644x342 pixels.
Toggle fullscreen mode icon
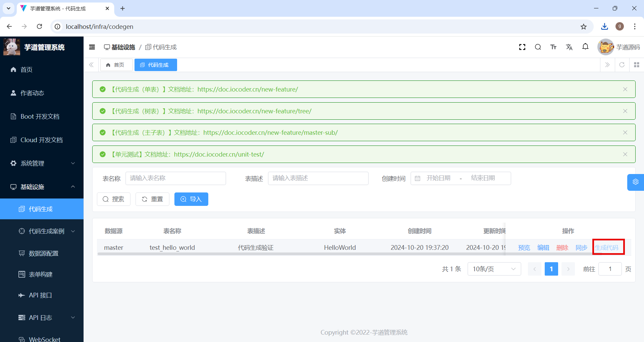(522, 47)
